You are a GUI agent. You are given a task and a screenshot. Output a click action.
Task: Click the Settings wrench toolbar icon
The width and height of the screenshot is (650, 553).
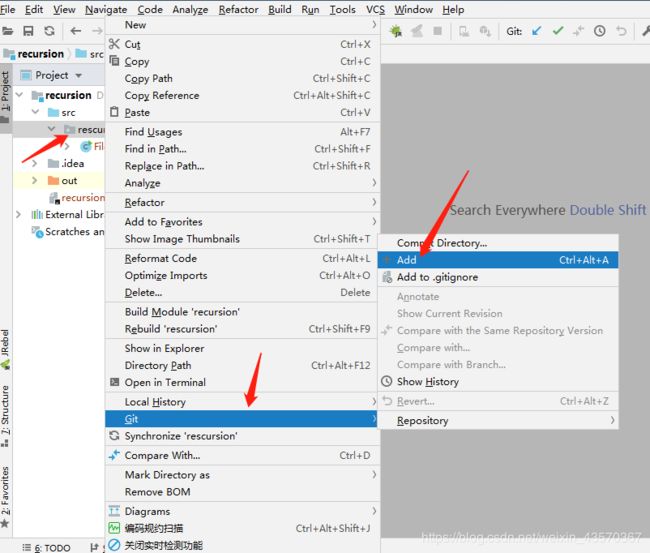[x=645, y=31]
